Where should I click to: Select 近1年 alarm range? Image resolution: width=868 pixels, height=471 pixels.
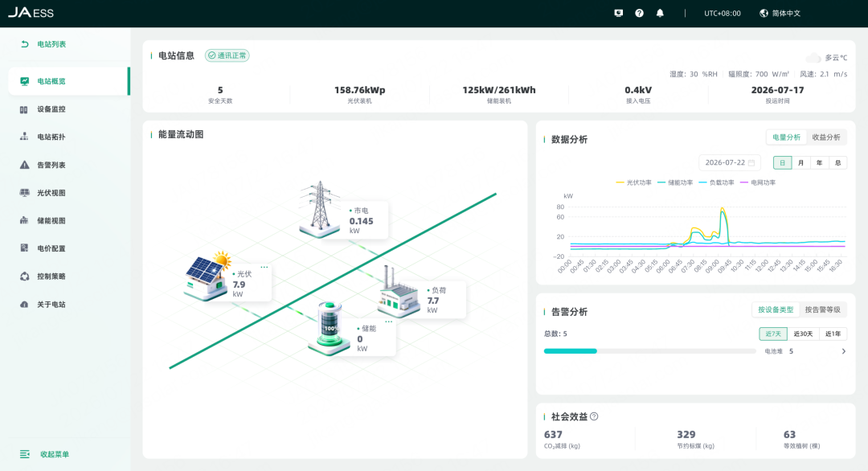coord(833,334)
